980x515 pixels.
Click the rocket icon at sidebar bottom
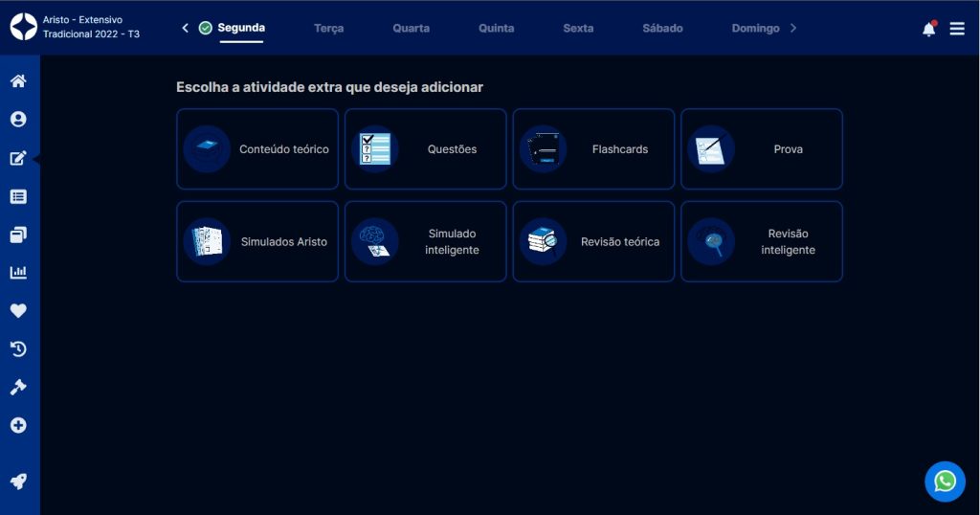tap(18, 481)
